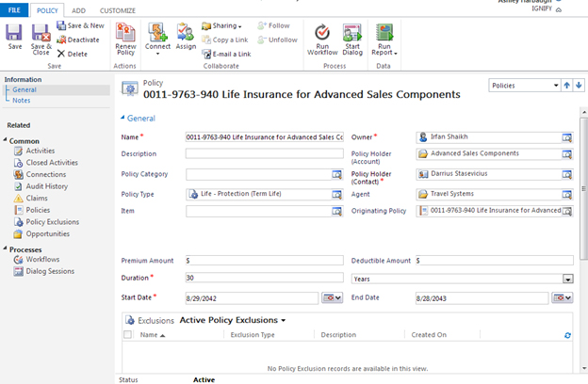Click the Start Dialog icon
This screenshot has width=588, height=384.
tap(352, 36)
